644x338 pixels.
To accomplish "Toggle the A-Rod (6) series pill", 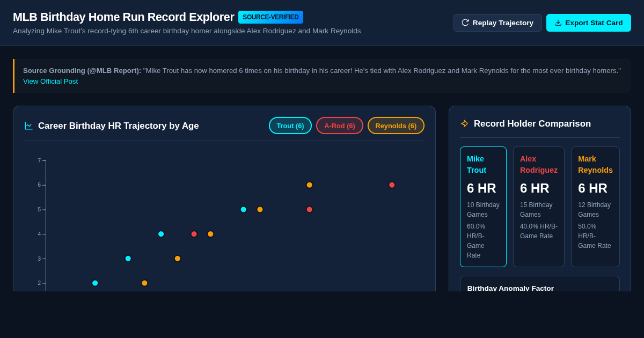I will pos(340,126).
